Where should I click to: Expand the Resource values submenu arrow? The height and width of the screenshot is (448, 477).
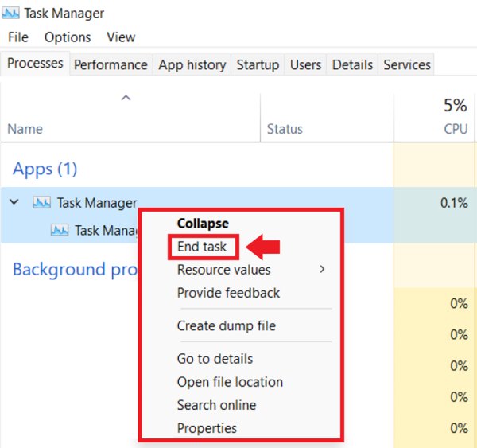pos(322,270)
